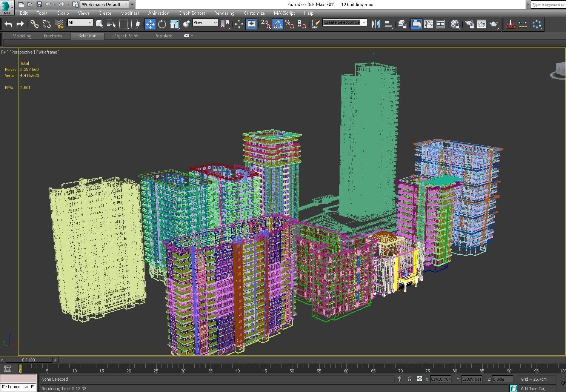Open the Material Editor
Image resolution: width=566 pixels, height=392 pixels.
pos(455,24)
